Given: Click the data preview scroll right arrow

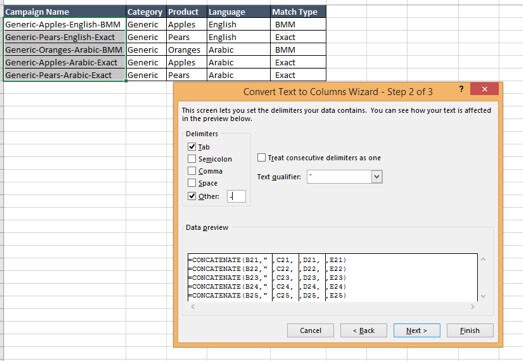Looking at the screenshot, I should tap(472, 306).
